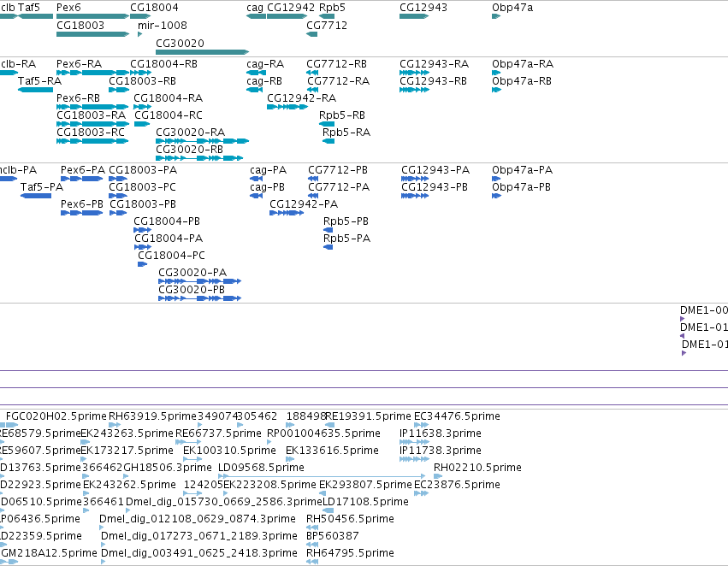Click transcript cag-RB
728x566 pixels.
(264, 80)
